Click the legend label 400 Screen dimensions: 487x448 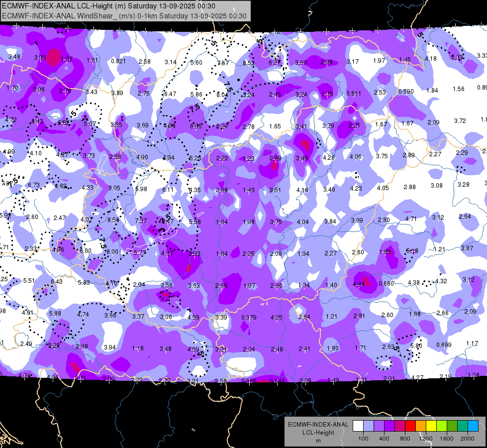point(384,439)
